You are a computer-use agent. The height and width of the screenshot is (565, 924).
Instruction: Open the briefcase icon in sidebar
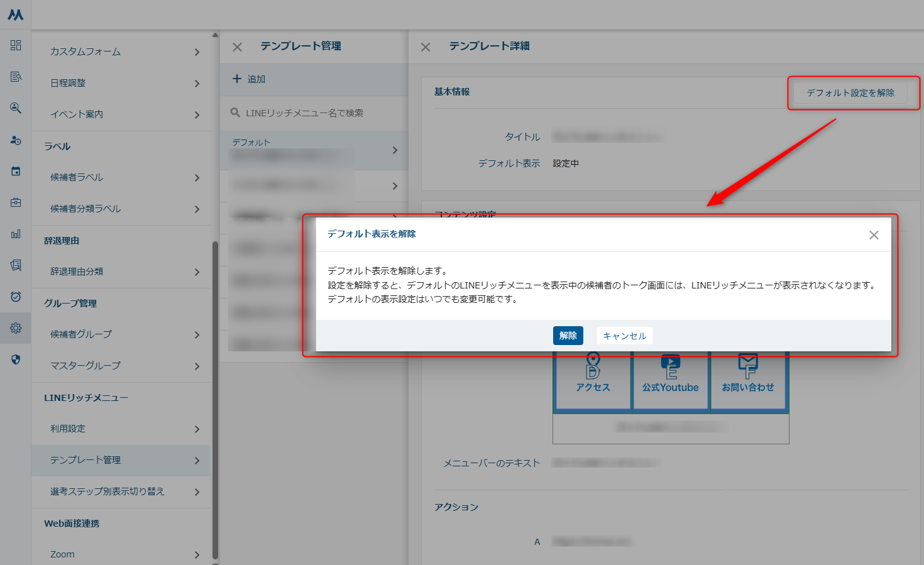(x=16, y=202)
